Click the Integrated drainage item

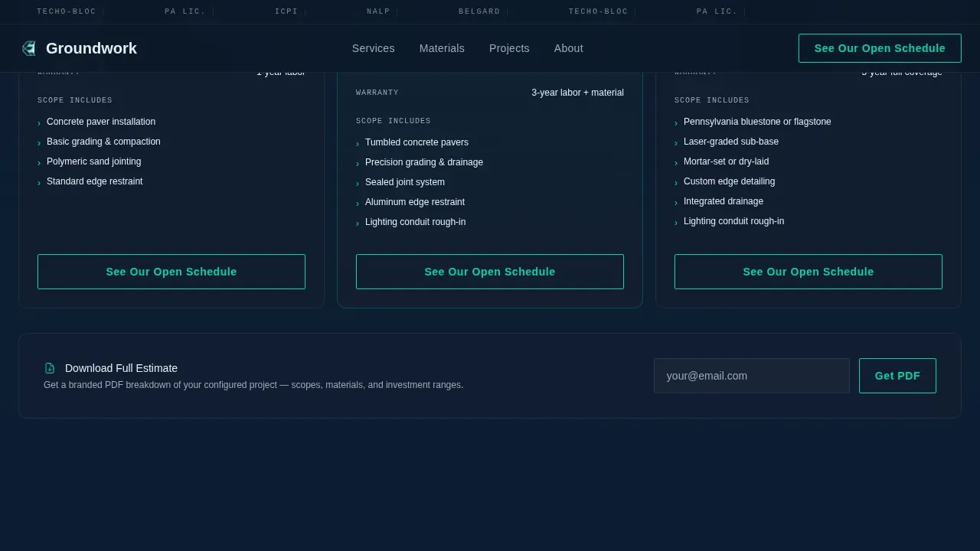coord(724,201)
